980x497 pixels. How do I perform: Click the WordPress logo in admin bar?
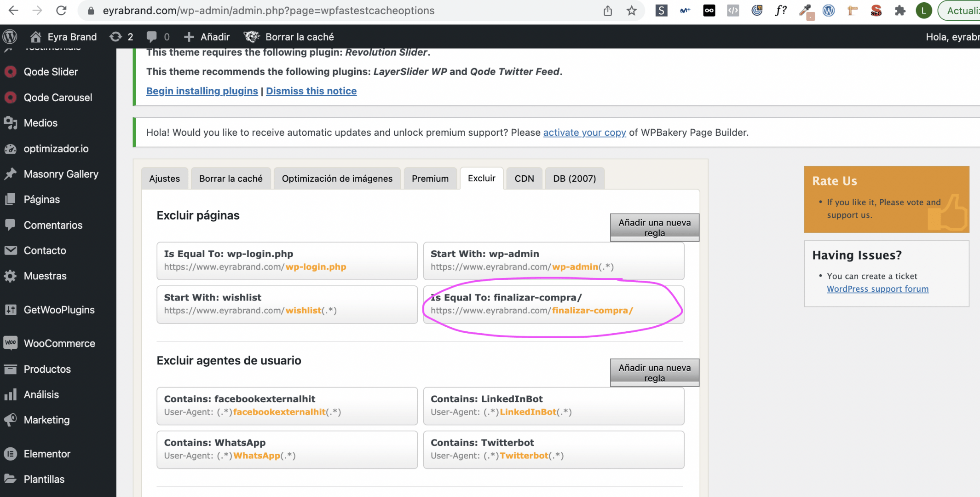click(x=10, y=36)
